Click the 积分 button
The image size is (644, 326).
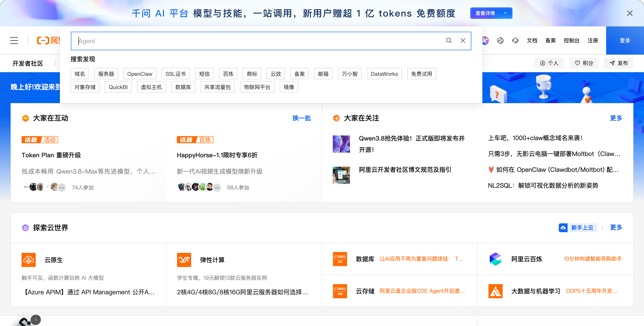click(584, 63)
